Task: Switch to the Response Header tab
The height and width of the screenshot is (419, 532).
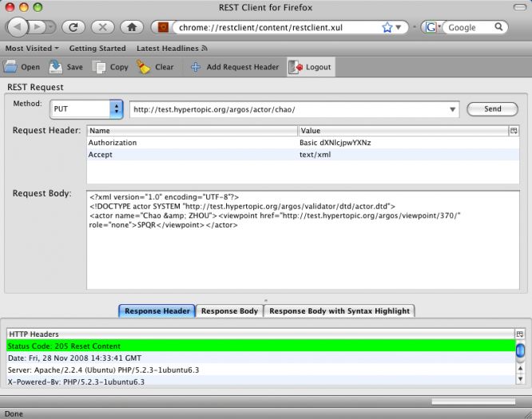Action: pos(157,311)
